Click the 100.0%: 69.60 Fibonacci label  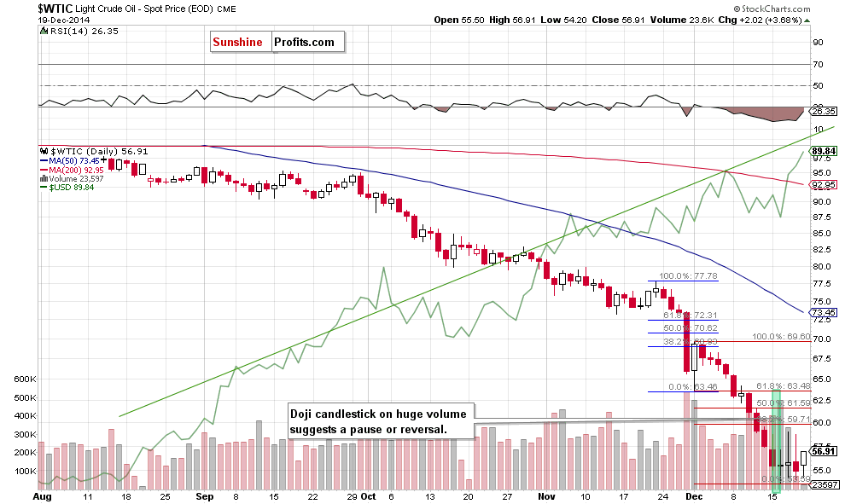tap(781, 337)
